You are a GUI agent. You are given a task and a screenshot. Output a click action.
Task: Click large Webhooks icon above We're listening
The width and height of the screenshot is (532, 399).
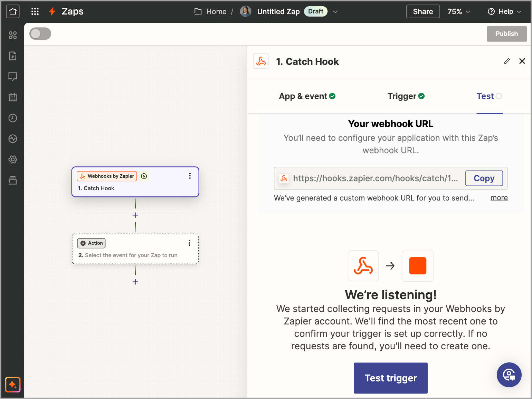tap(363, 266)
